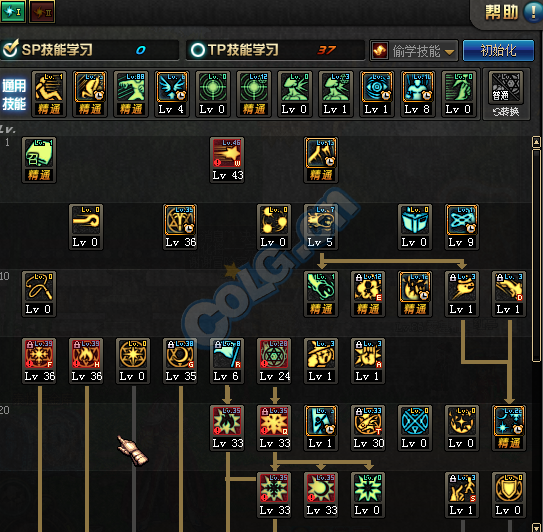This screenshot has width=543, height=532.
Task: Click the hexagram magic circle skill Lv 24
Action: [274, 361]
